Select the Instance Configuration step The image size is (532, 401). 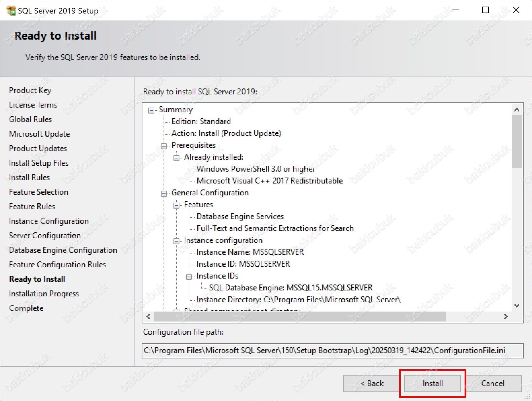pyautogui.click(x=49, y=221)
